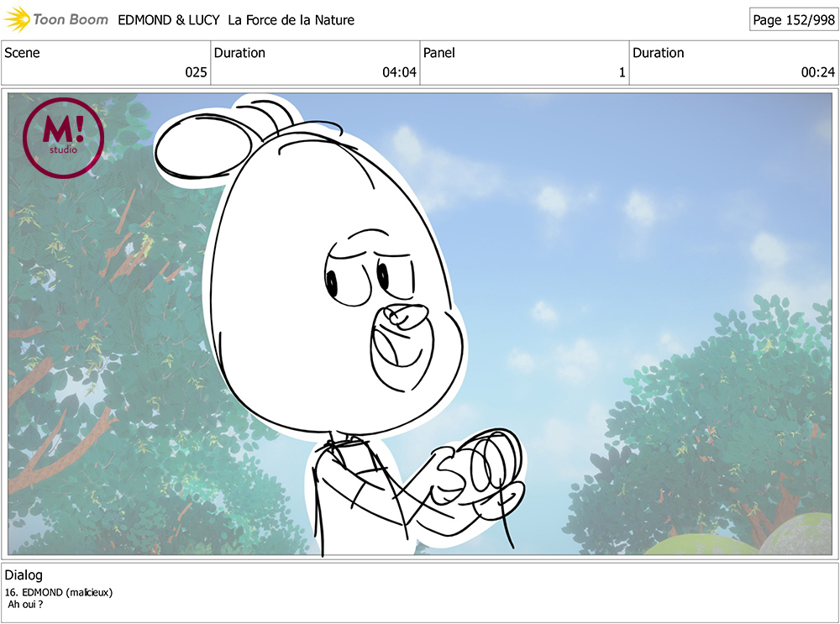Select the panel duration value '00:24'

818,72
